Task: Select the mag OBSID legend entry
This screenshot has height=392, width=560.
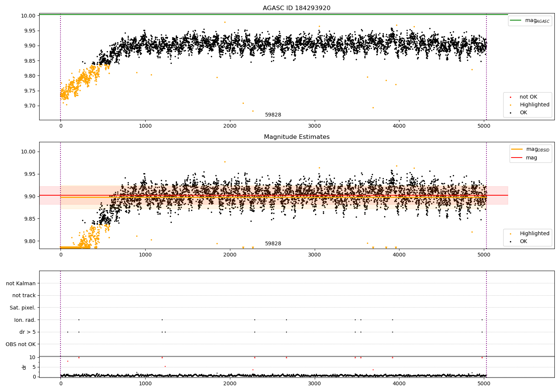Action: click(x=531, y=149)
